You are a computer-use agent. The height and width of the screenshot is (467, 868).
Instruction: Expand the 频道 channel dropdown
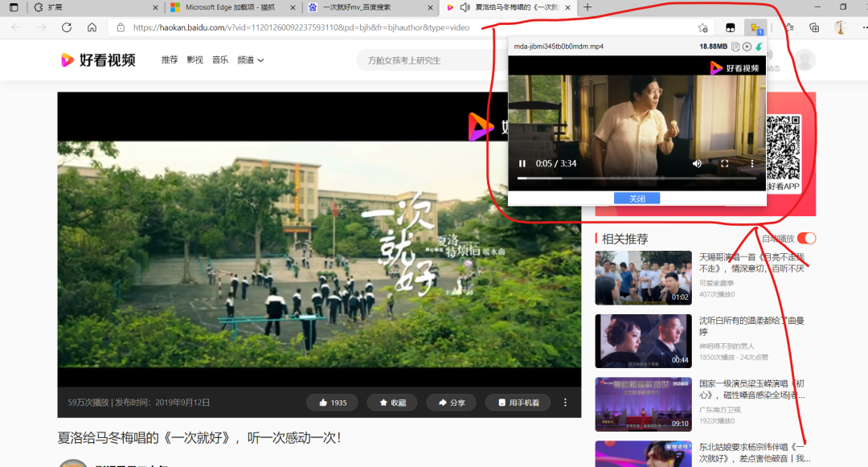(250, 59)
